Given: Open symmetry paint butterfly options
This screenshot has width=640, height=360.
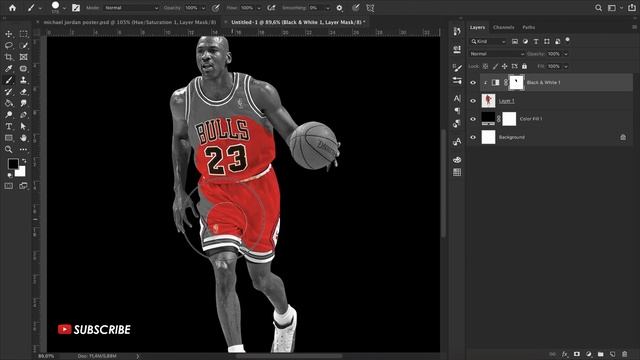Looking at the screenshot, I should pos(370,8).
